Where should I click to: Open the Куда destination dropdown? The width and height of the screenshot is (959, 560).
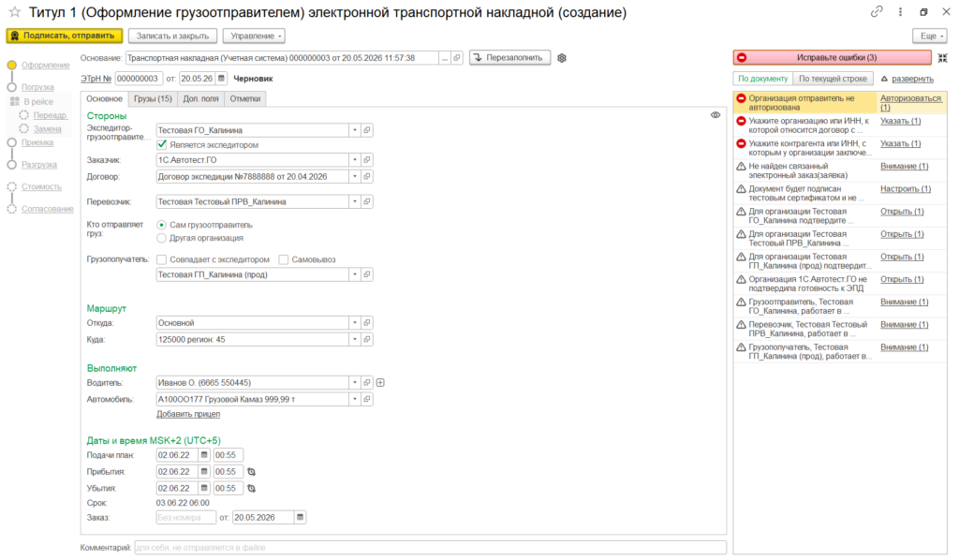coord(355,339)
